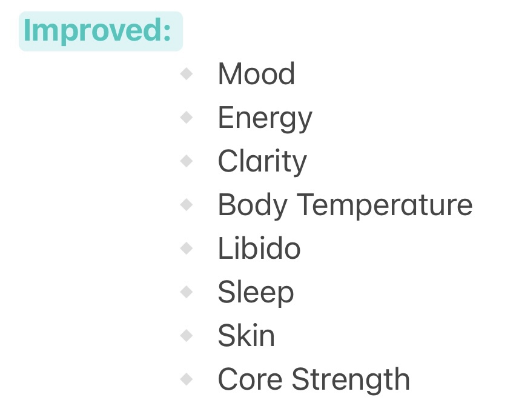
Task: Click the bullet before Core Strength
Action: pyautogui.click(x=187, y=379)
